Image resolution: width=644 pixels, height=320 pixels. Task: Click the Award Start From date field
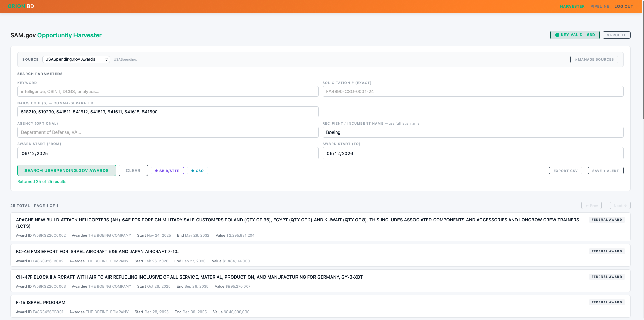pos(168,153)
